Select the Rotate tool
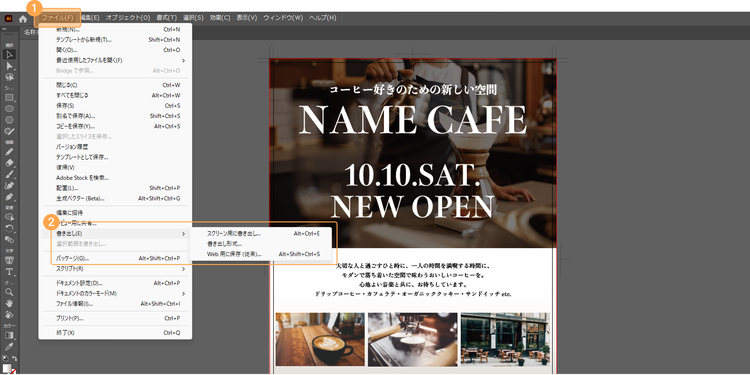This screenshot has height=375, width=750. point(9,228)
